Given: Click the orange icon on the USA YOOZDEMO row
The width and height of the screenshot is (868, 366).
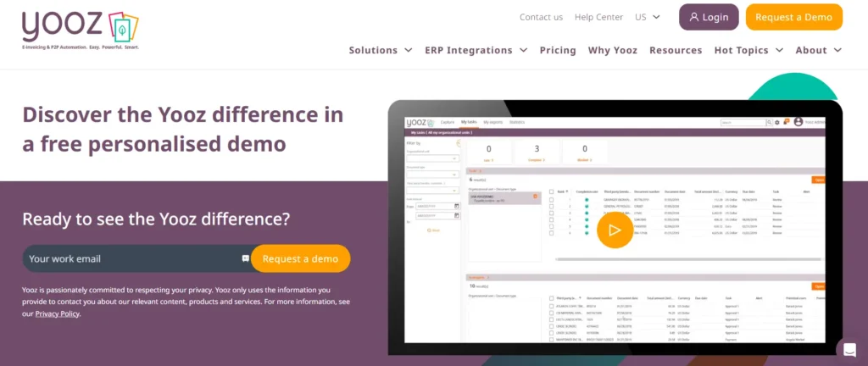Looking at the screenshot, I should (x=536, y=197).
